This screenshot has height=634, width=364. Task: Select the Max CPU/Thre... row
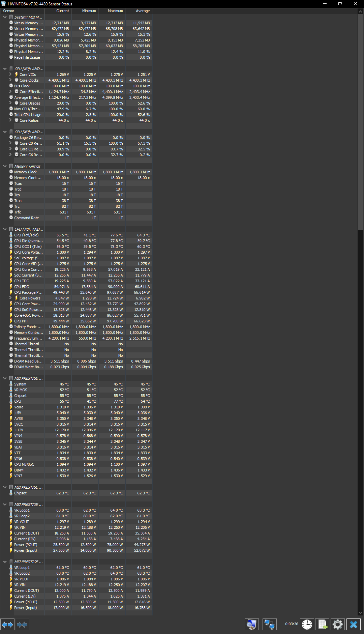point(76,109)
